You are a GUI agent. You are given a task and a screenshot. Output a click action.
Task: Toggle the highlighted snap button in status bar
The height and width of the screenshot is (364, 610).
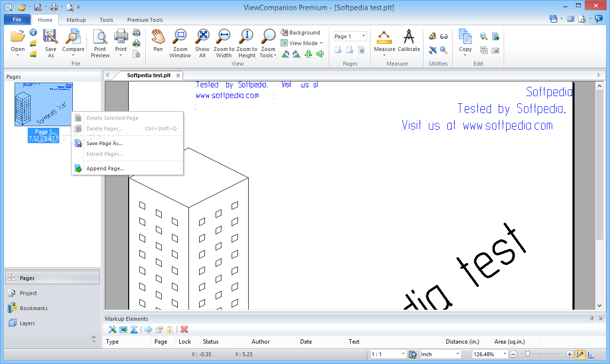(580, 354)
